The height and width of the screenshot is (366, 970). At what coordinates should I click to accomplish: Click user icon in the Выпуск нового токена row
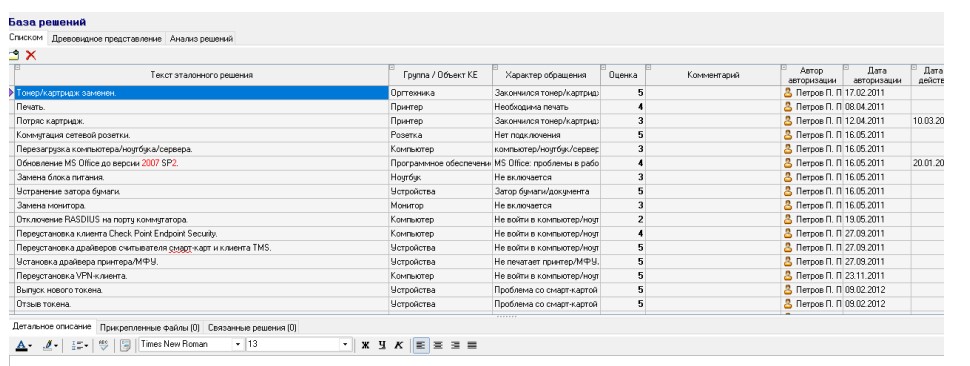click(788, 289)
